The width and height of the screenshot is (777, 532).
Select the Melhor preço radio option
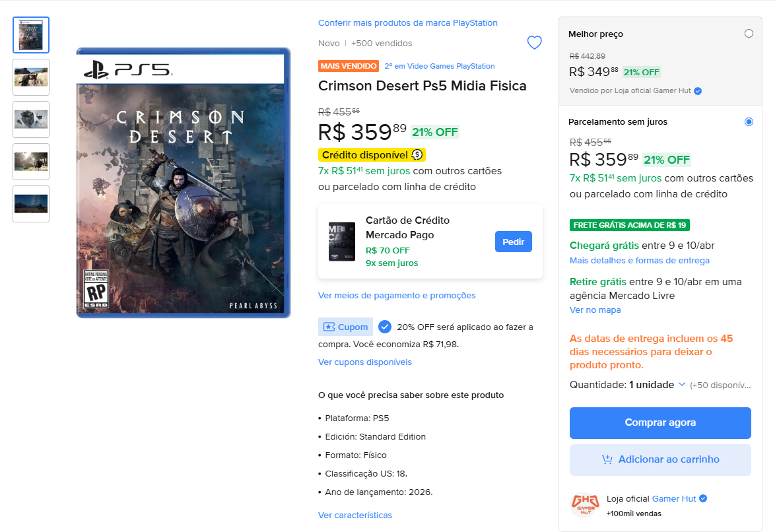pyautogui.click(x=749, y=34)
